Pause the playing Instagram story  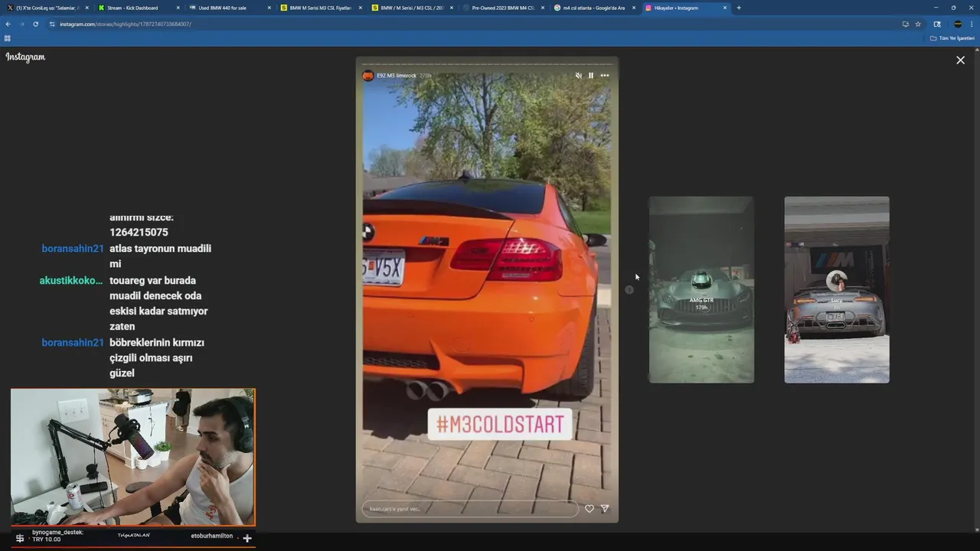point(590,76)
